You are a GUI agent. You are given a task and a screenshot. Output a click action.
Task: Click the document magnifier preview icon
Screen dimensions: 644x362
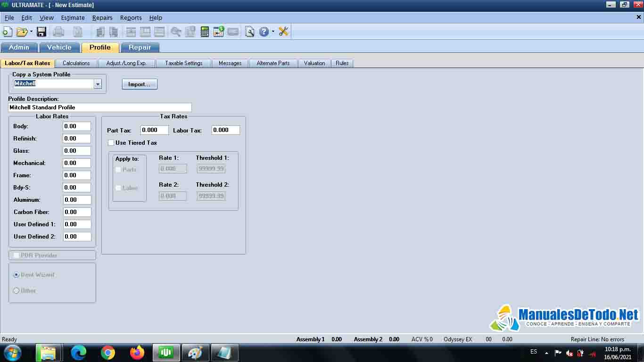[x=250, y=32]
